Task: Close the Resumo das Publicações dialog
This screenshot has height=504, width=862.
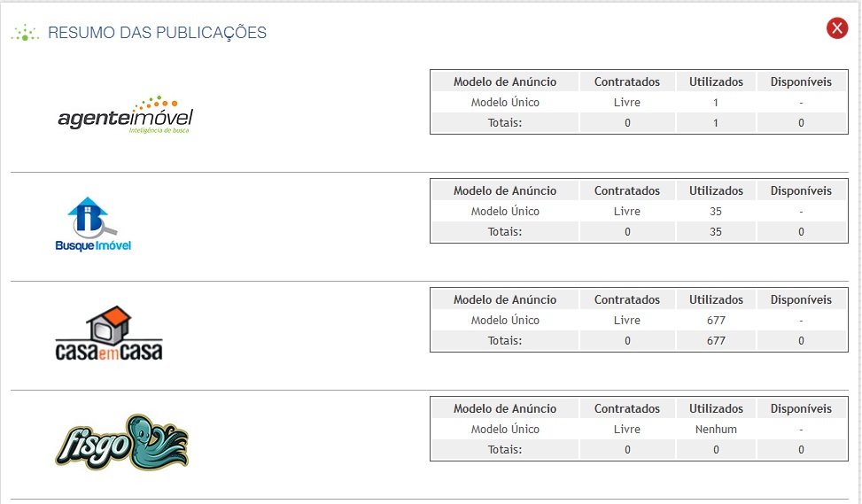Action: (x=837, y=29)
